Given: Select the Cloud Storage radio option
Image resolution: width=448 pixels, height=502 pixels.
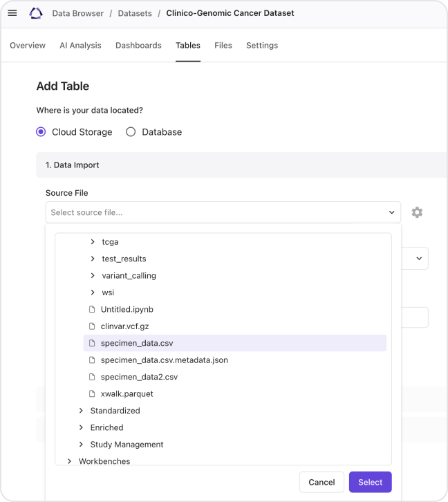Looking at the screenshot, I should pos(41,132).
